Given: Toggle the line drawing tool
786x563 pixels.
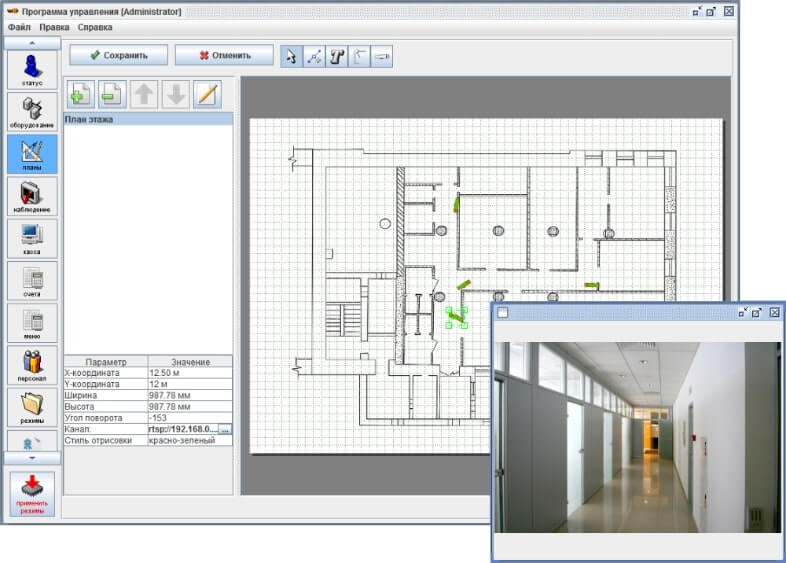Looking at the screenshot, I should pos(314,56).
